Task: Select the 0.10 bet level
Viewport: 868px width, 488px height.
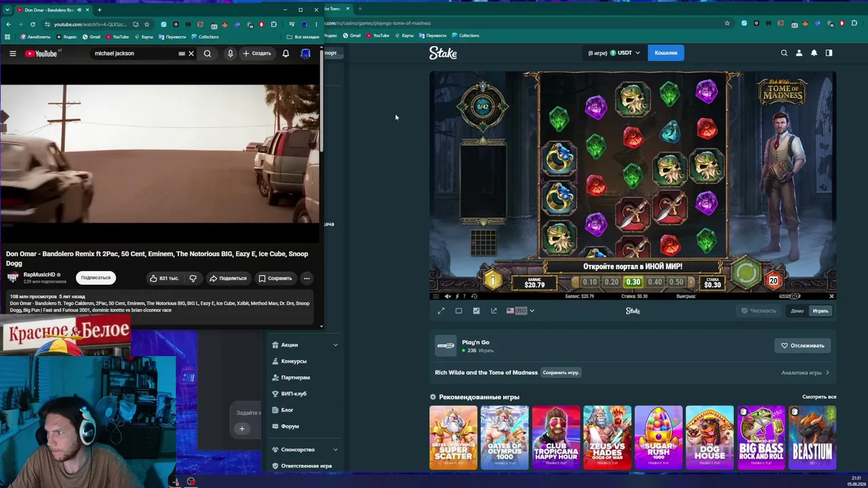Action: 590,282
